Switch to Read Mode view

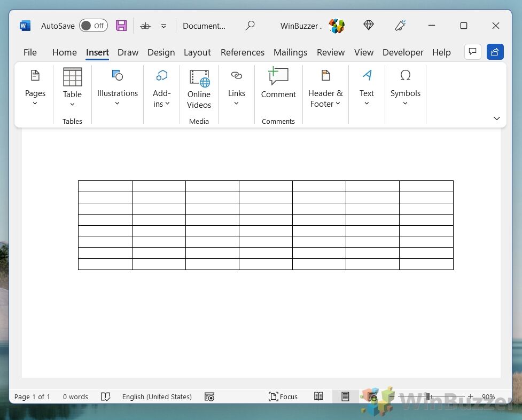coord(318,397)
